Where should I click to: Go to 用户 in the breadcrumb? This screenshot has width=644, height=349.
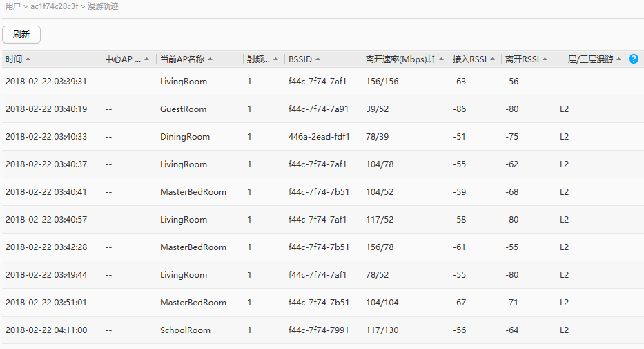coord(12,6)
